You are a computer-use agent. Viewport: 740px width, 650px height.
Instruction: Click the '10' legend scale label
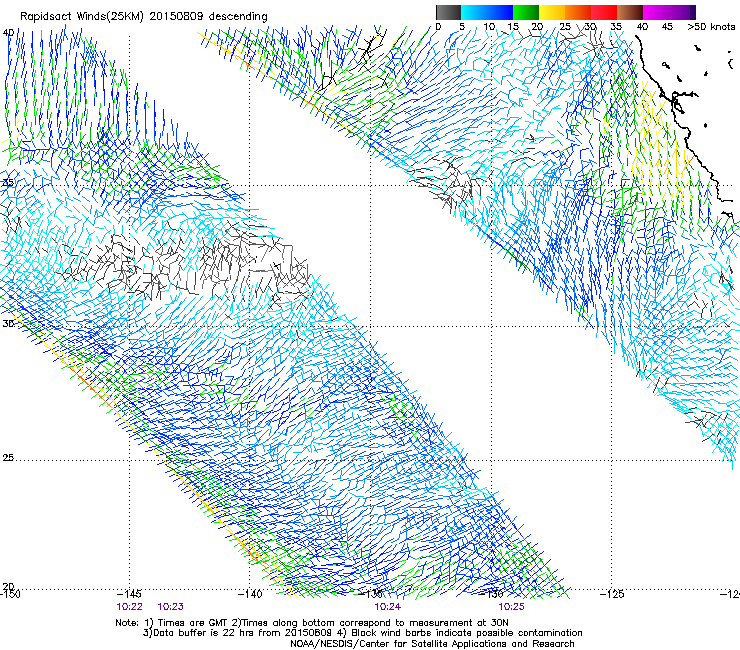pyautogui.click(x=489, y=27)
